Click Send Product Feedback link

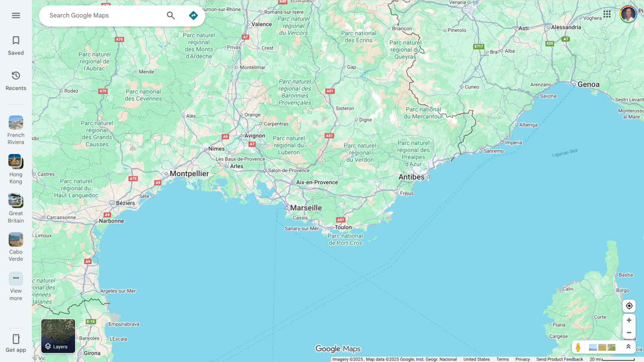559,359
